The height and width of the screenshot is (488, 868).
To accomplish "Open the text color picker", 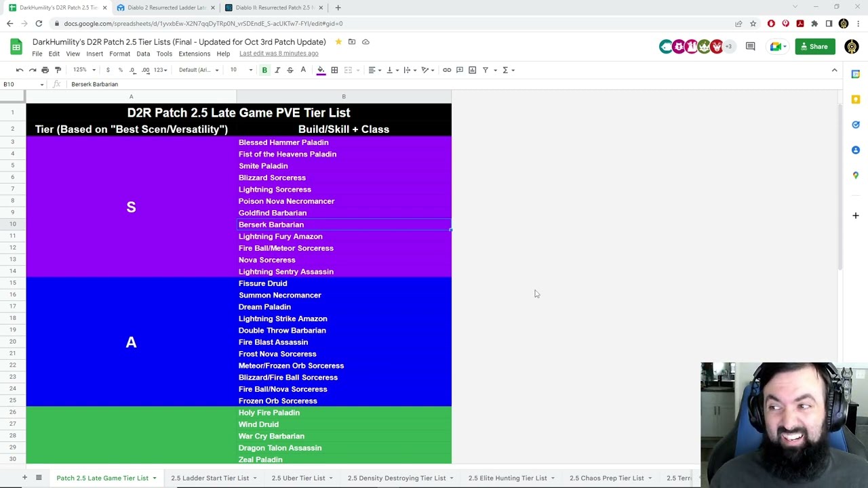I will pos(303,70).
